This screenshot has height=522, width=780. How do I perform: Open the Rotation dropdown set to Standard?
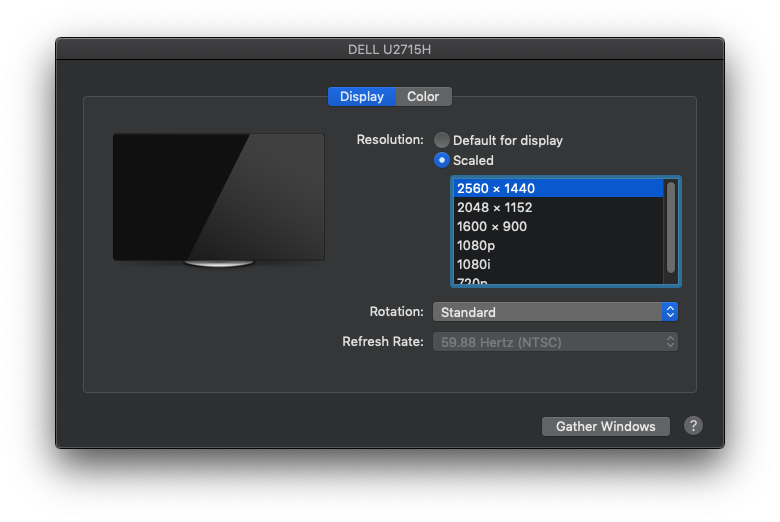555,312
